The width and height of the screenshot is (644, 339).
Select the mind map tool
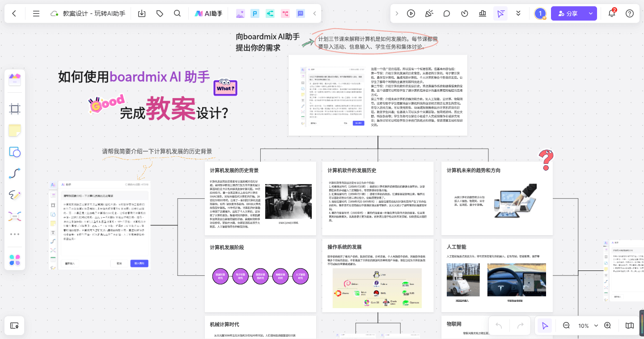tap(15, 216)
